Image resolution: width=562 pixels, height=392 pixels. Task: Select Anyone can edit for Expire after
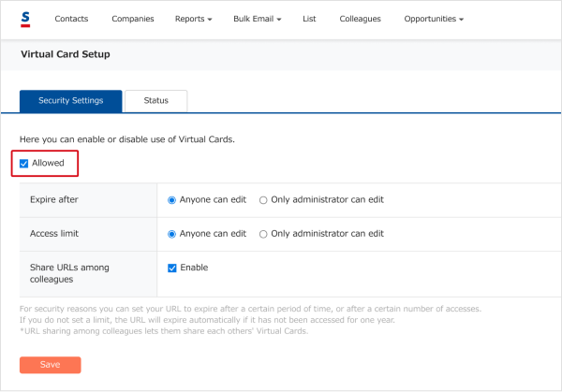click(x=171, y=200)
